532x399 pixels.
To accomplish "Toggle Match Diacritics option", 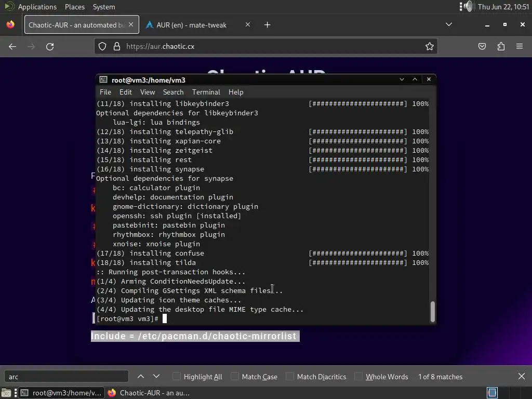I will (290, 376).
